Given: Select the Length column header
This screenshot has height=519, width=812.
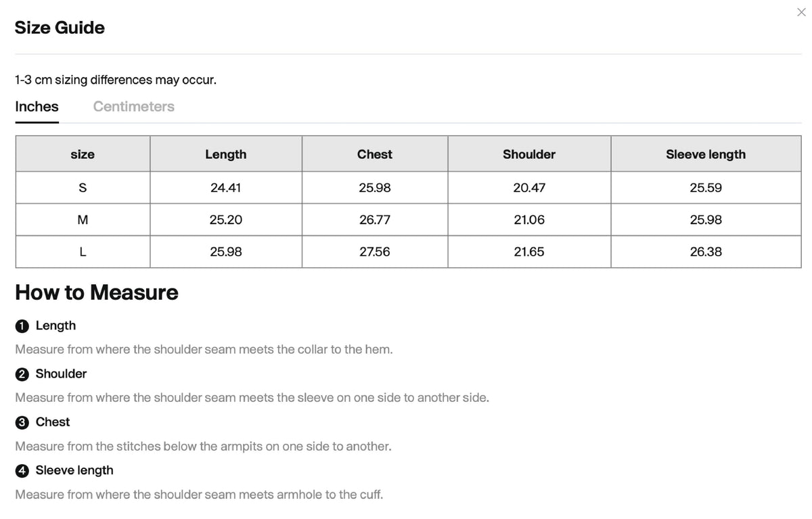Looking at the screenshot, I should (x=226, y=154).
